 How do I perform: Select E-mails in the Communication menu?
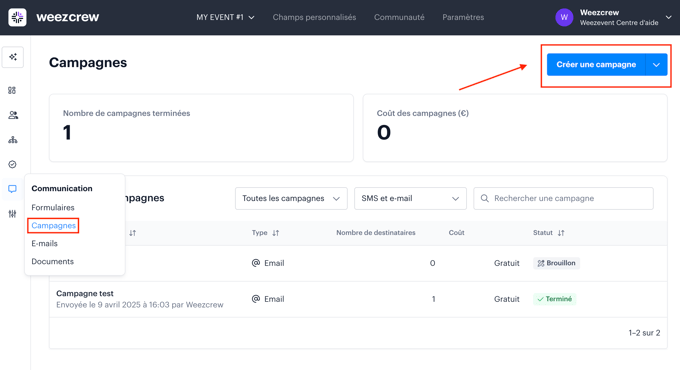pos(44,243)
